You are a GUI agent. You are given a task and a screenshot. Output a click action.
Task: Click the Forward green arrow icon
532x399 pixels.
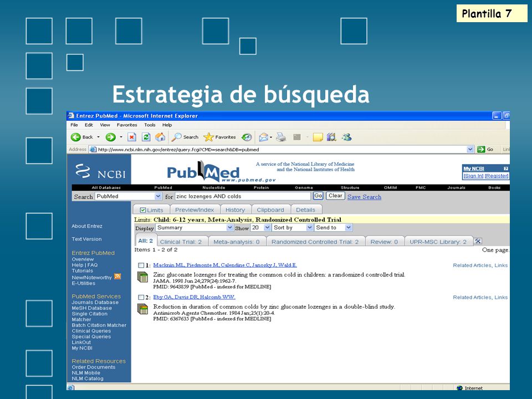click(x=111, y=137)
